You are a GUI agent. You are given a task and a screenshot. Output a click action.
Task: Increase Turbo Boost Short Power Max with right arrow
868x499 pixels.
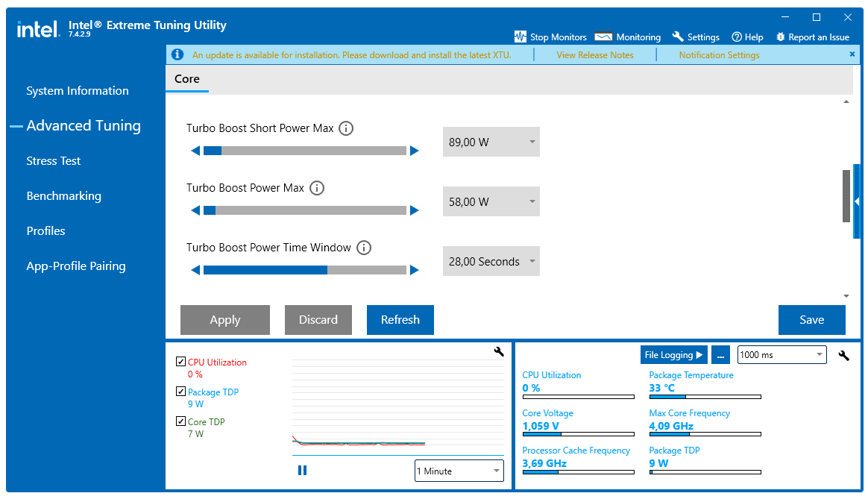[415, 151]
